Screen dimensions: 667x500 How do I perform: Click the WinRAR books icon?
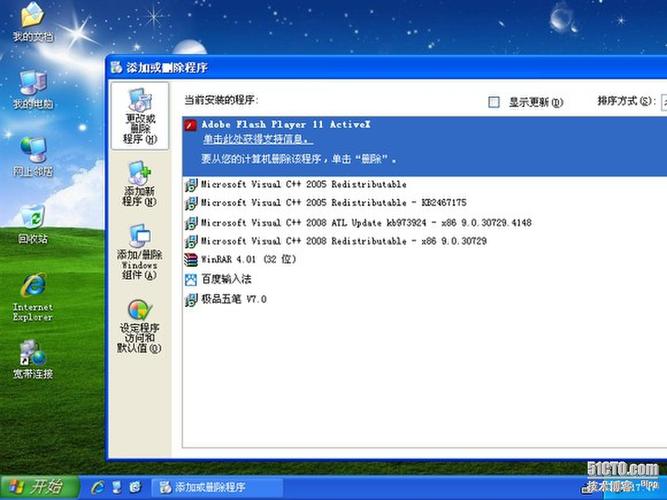tap(191, 260)
